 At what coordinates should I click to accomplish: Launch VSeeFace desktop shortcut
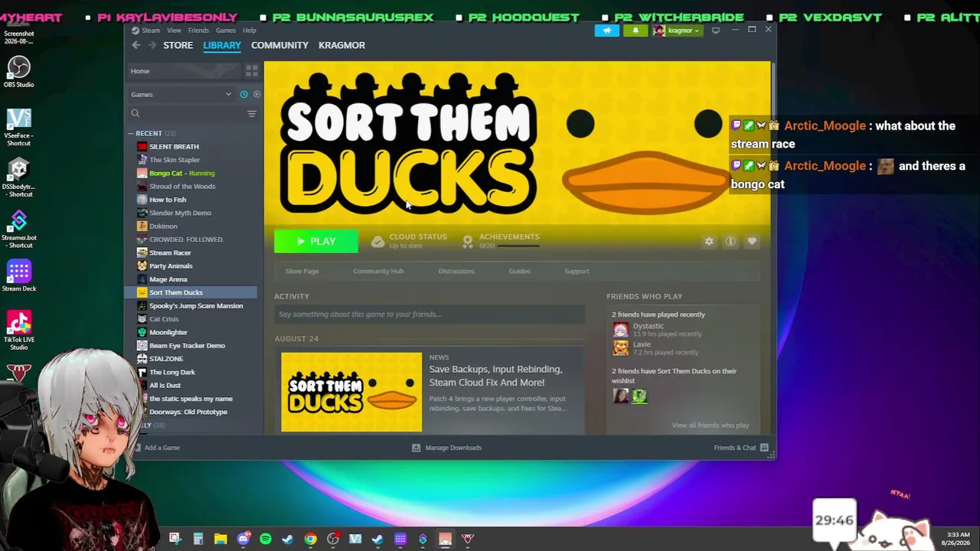coord(19,127)
